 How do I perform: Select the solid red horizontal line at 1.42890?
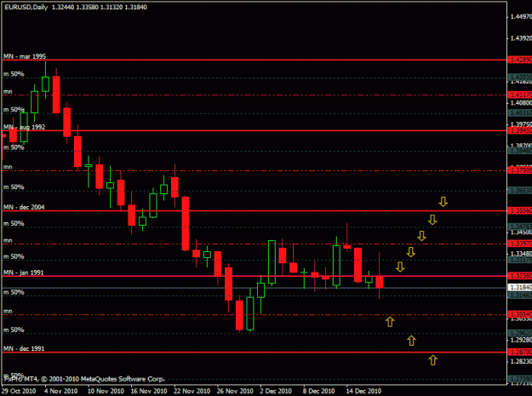(x=255, y=60)
